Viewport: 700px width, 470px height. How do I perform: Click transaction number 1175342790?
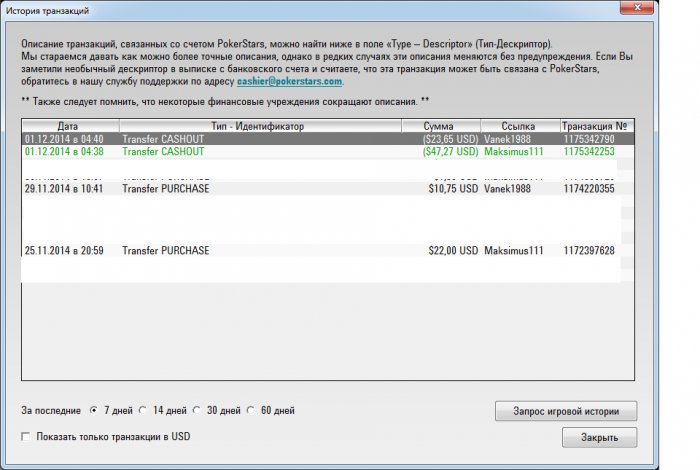click(x=589, y=139)
